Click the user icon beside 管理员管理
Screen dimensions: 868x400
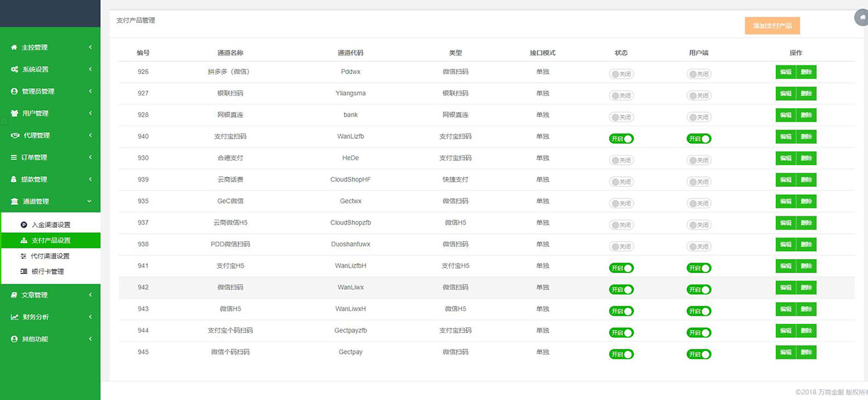tap(14, 91)
